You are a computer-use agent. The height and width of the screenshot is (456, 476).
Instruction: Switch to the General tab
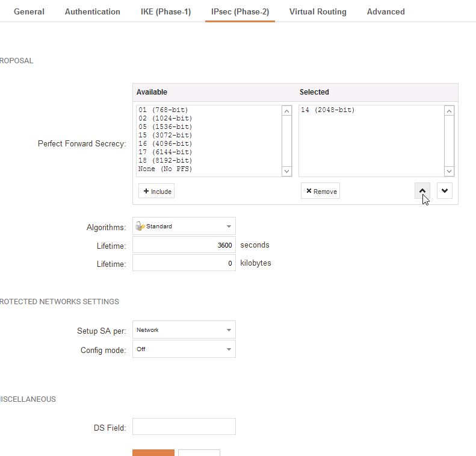(29, 11)
